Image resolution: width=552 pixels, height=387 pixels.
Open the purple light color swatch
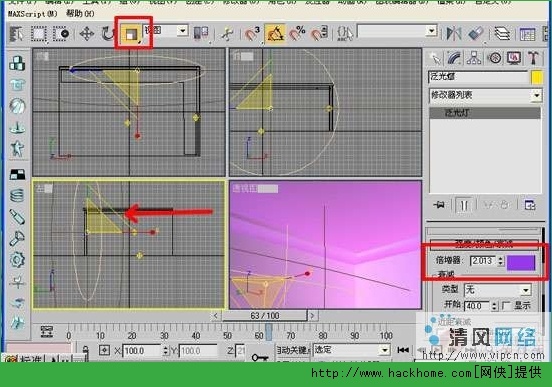(521, 263)
